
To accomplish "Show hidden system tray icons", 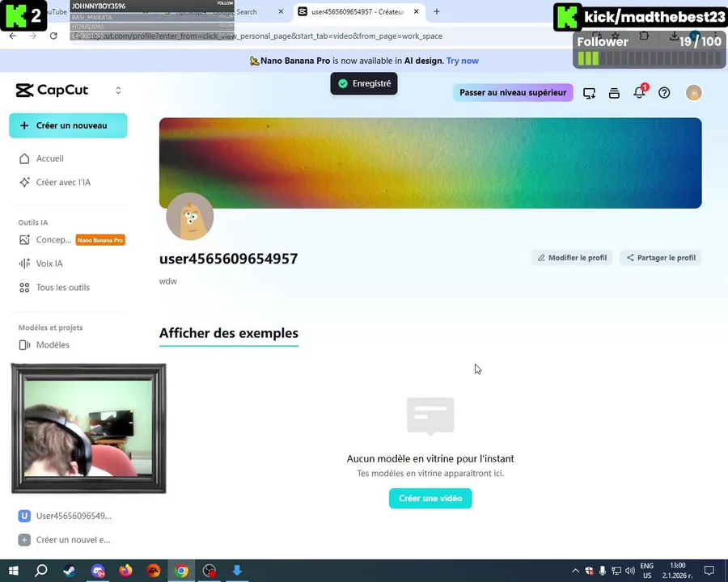I will pyautogui.click(x=575, y=571).
